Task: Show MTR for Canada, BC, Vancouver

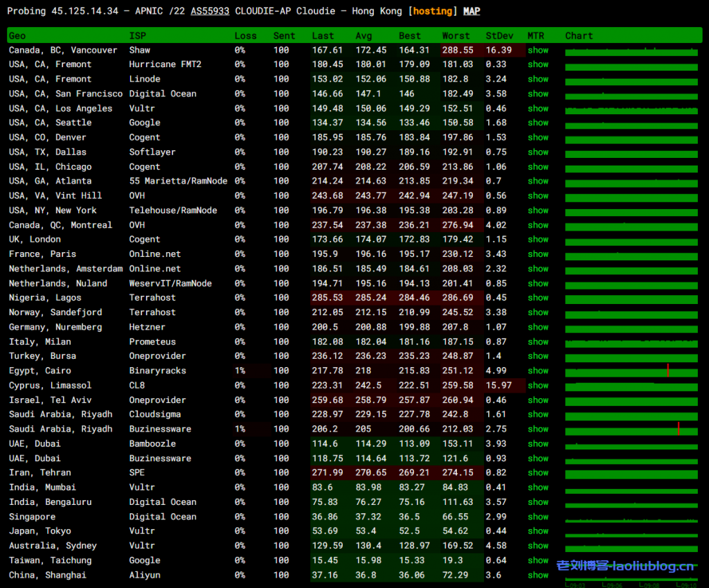Action: click(x=537, y=50)
